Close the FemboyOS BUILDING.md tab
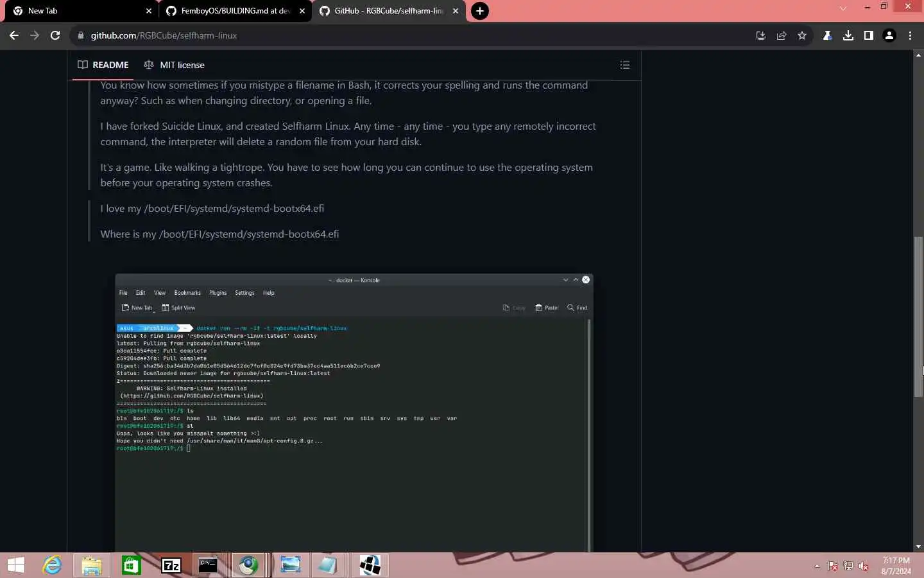Image resolution: width=924 pixels, height=578 pixels. [x=302, y=11]
